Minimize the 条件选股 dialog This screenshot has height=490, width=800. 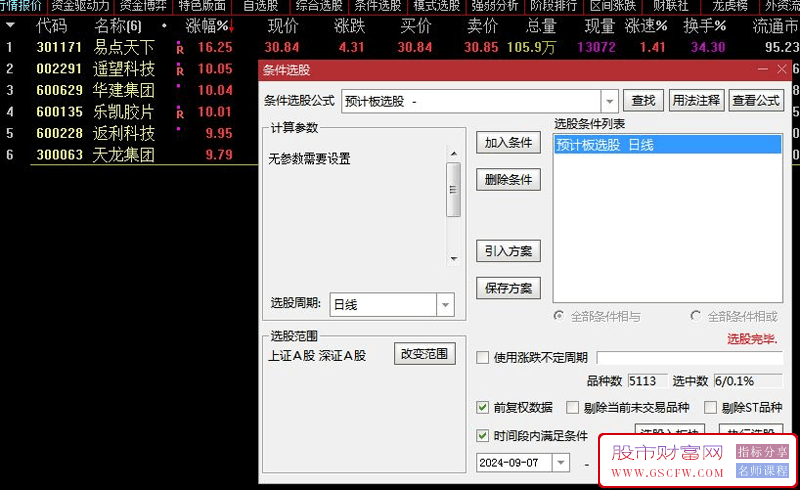point(763,69)
